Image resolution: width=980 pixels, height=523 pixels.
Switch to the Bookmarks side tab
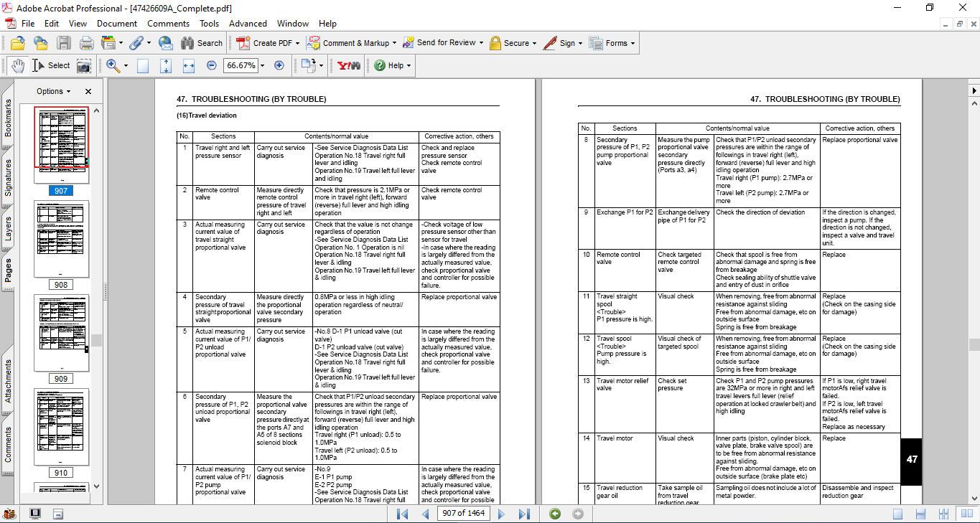click(x=9, y=118)
